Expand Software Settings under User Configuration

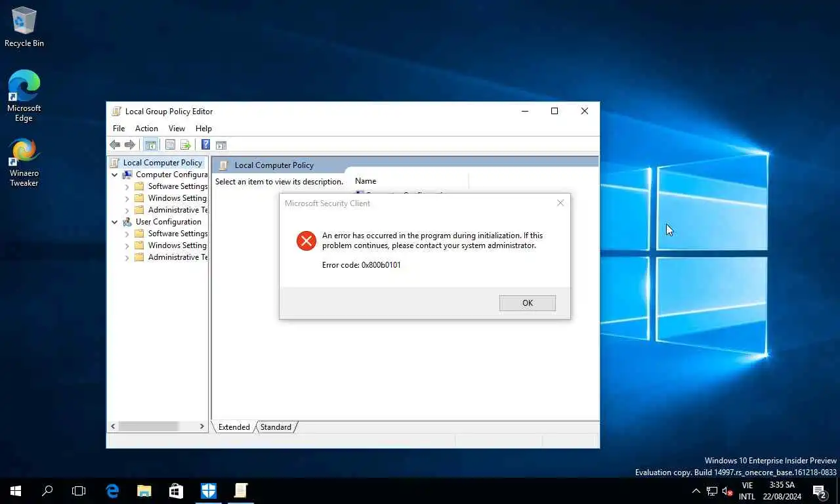[127, 234]
